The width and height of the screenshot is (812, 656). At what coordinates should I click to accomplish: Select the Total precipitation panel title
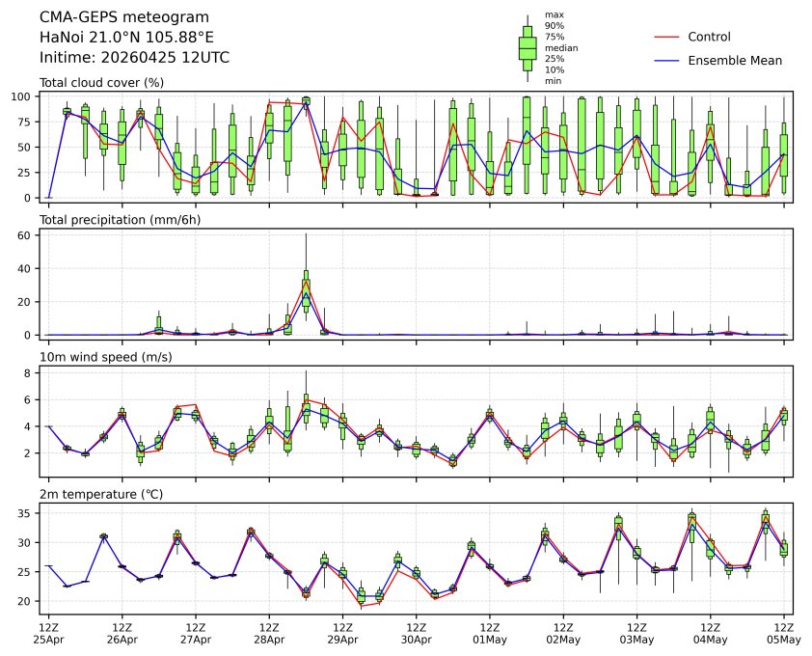click(x=111, y=220)
